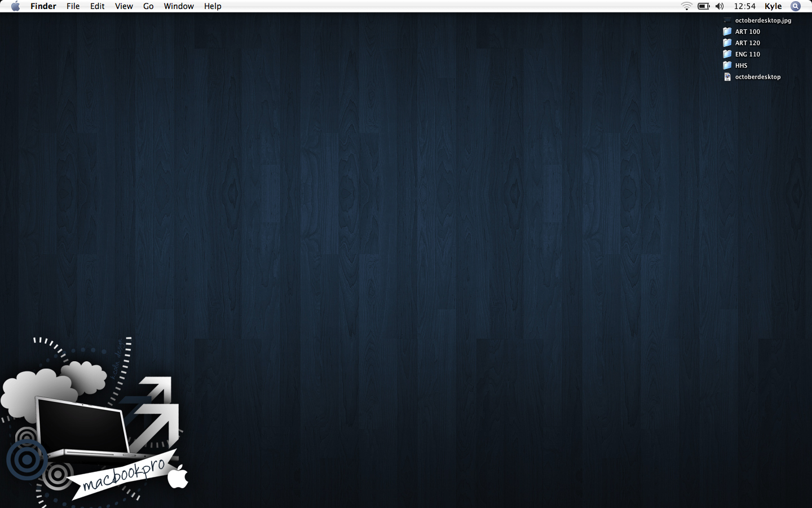Select the HHS folder icon
This screenshot has width=812, height=508.
pyautogui.click(x=727, y=65)
